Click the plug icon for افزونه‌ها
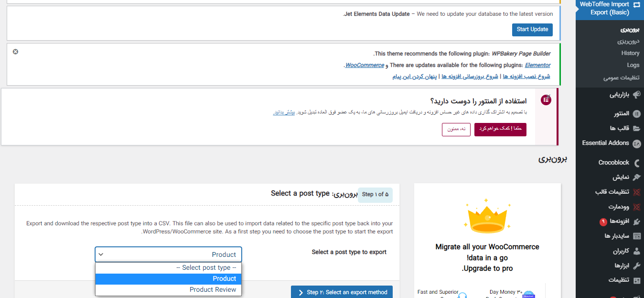The height and width of the screenshot is (298, 644). coord(636,221)
